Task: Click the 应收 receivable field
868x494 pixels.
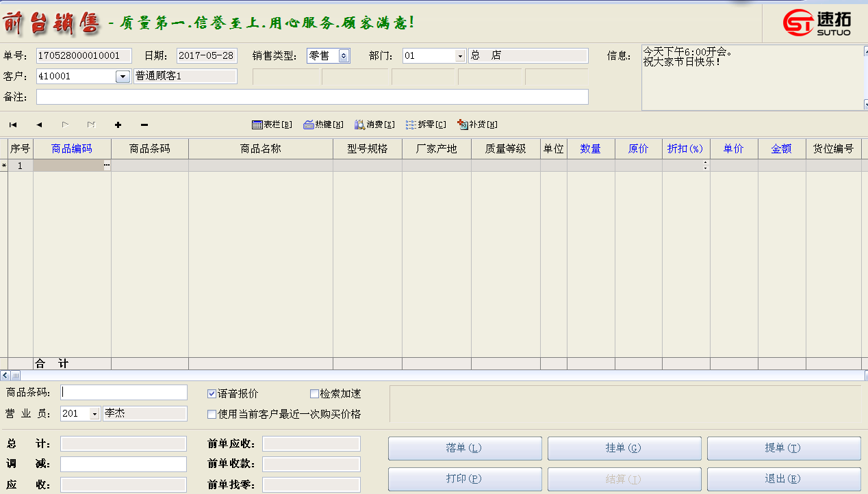Action: (x=123, y=484)
